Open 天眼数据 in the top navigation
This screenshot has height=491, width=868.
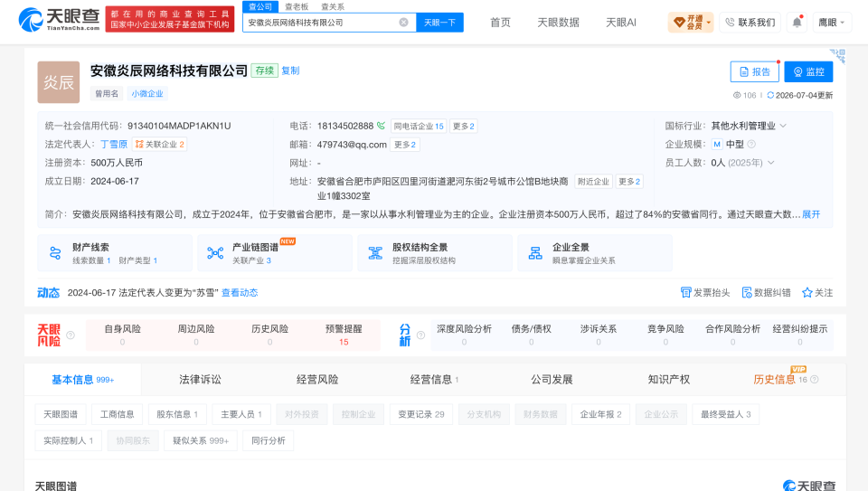coord(558,22)
